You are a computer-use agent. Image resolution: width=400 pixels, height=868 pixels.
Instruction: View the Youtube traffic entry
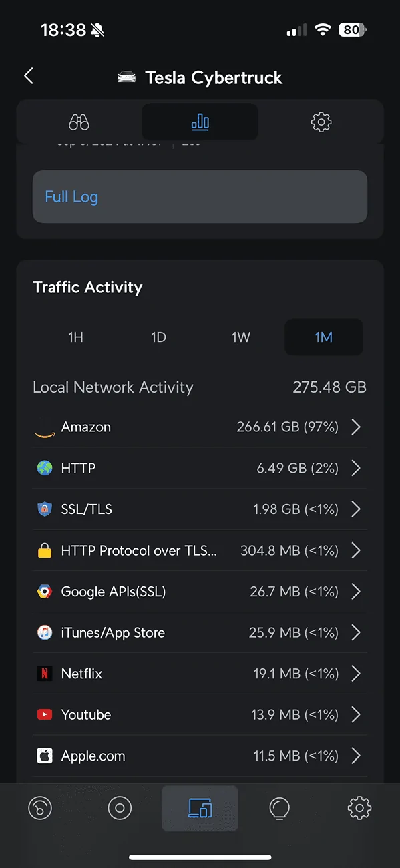coord(200,715)
